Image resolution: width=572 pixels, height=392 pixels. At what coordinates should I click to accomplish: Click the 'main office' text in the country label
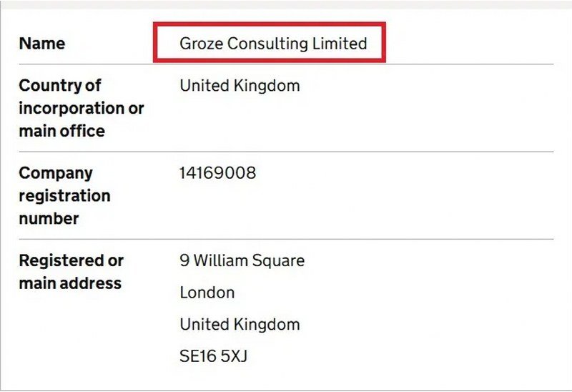tap(61, 131)
